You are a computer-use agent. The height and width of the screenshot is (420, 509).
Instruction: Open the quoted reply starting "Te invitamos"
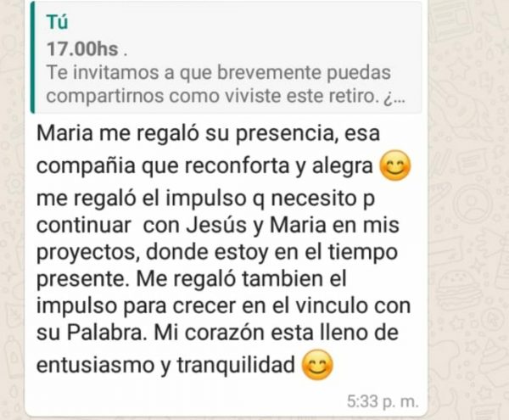[227, 58]
